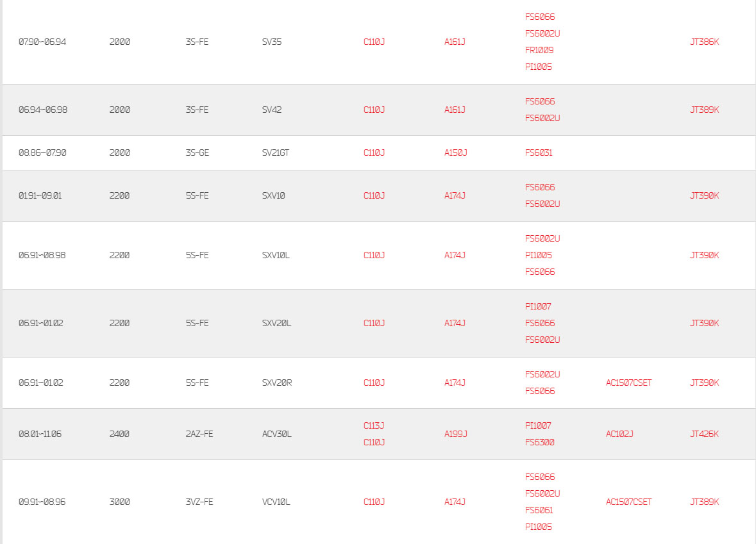This screenshot has height=544, width=756.
Task: Click AC1507CSET in the SXV20R row
Action: (628, 383)
